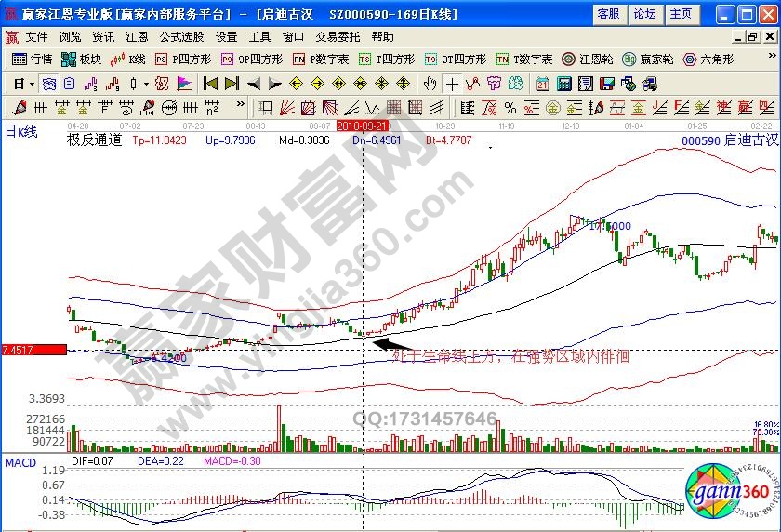Image resolution: width=781 pixels, height=532 pixels.
Task: Open the 赢家轮 wheel tool
Action: coord(648,60)
